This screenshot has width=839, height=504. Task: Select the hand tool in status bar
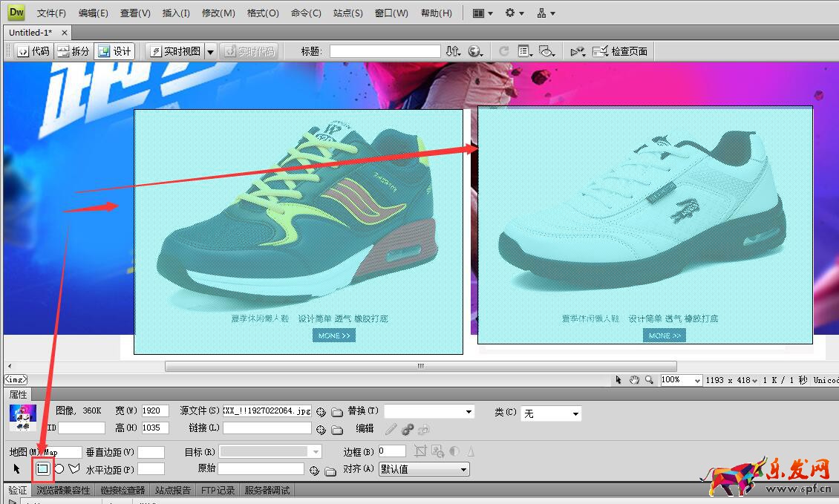pyautogui.click(x=634, y=380)
